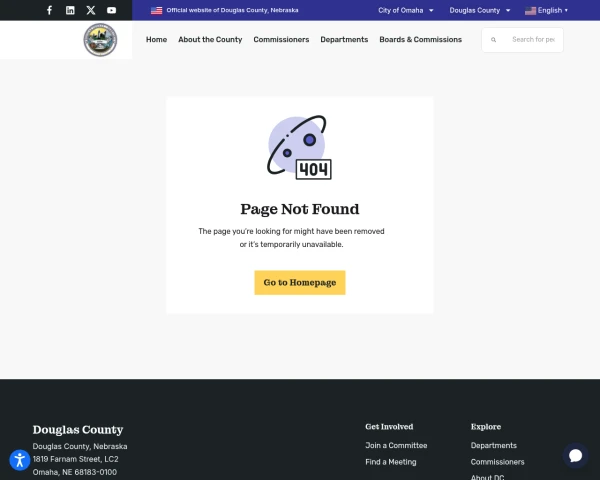The image size is (600, 480).
Task: Open the Facebook social icon
Action: pyautogui.click(x=49, y=10)
